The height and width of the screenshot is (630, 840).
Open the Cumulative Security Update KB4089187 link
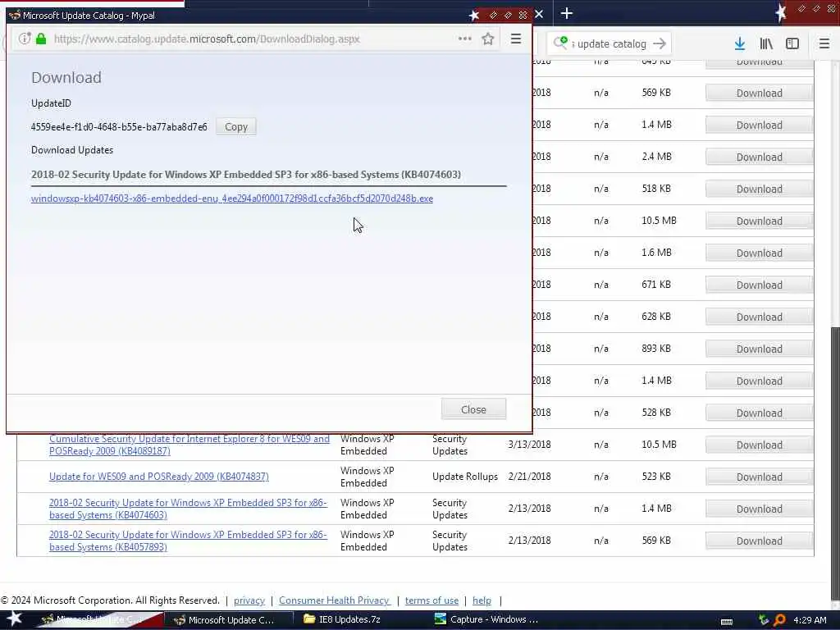189,445
